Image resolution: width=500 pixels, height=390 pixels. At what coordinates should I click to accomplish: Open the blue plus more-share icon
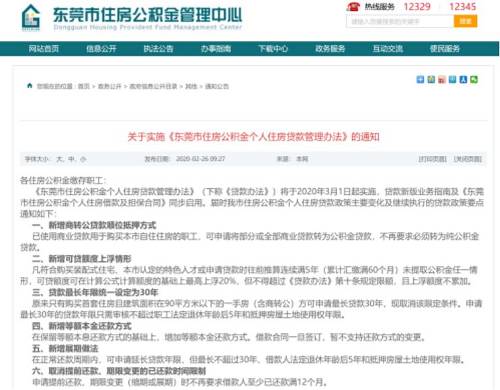coord(420,79)
